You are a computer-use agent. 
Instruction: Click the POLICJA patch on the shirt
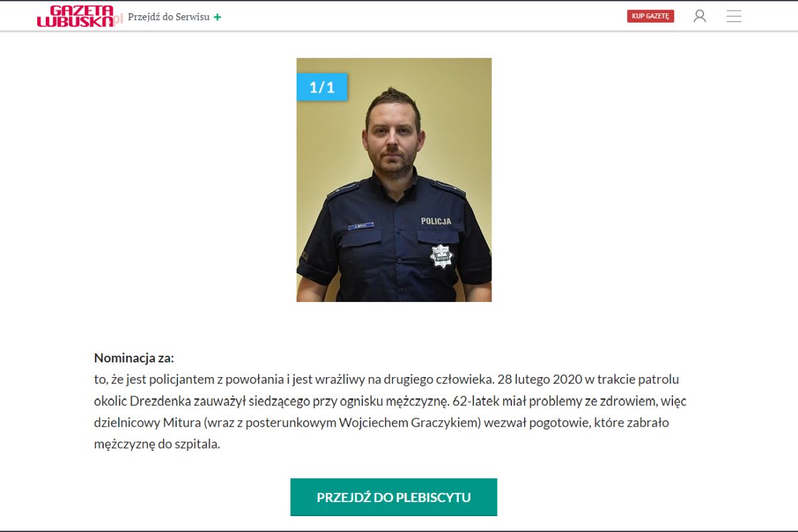point(436,221)
